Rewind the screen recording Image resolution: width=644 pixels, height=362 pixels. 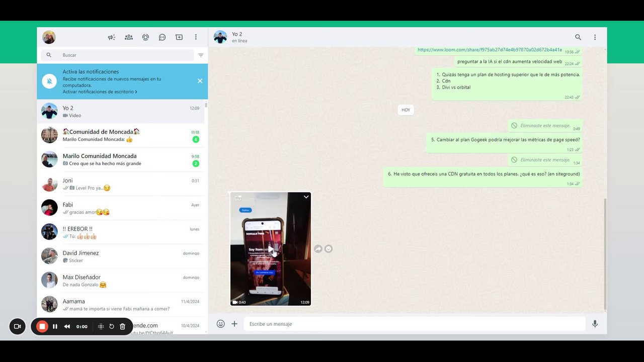coord(66,326)
